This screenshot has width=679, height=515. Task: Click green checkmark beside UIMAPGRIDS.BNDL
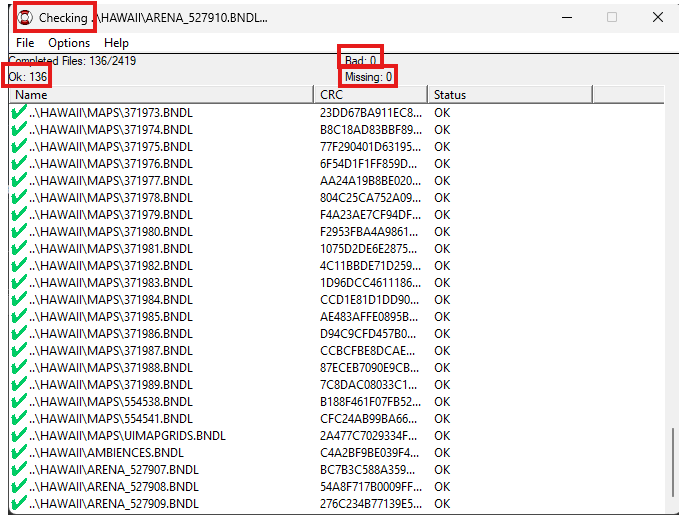point(19,436)
